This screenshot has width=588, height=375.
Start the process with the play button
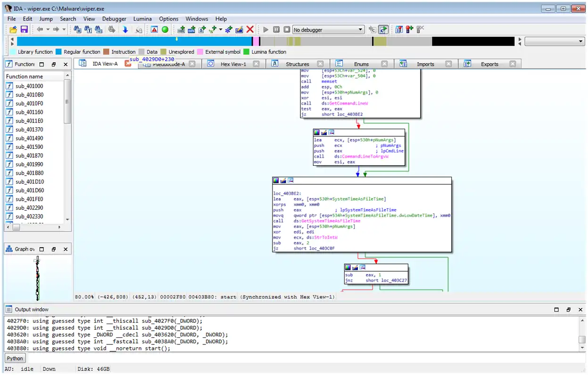pos(266,30)
